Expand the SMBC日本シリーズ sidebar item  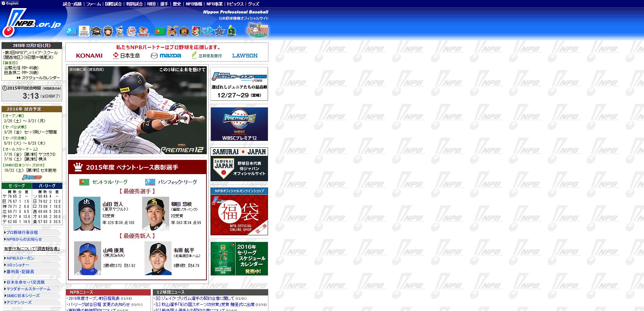pyautogui.click(x=23, y=296)
